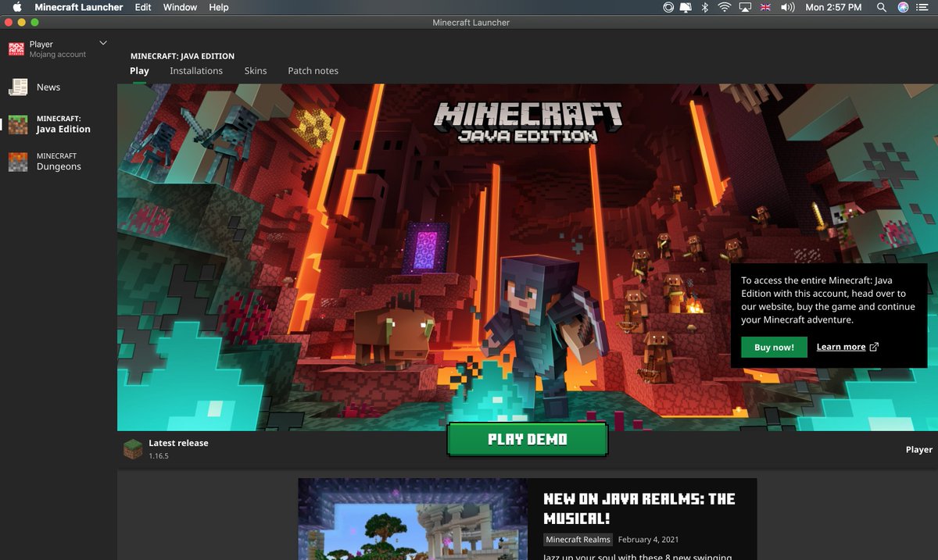Screen dimensions: 938x560
Task: Click the Bluetooth icon in menu bar
Action: click(x=704, y=7)
